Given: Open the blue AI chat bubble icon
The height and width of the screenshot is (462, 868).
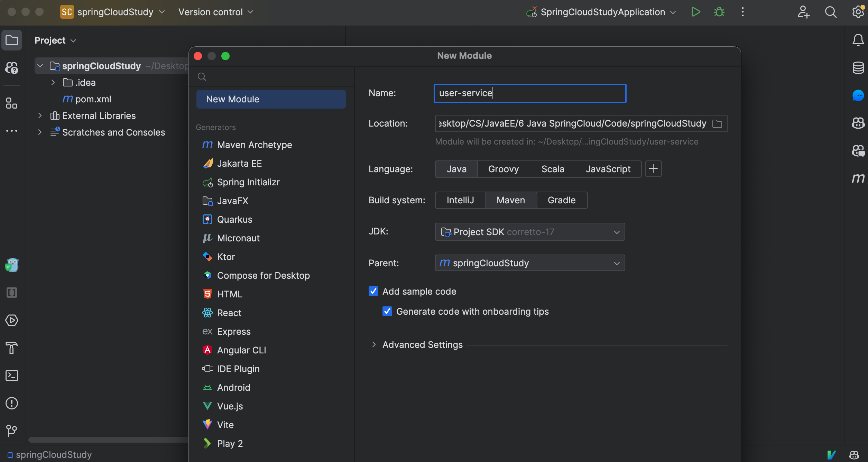Looking at the screenshot, I should 858,95.
